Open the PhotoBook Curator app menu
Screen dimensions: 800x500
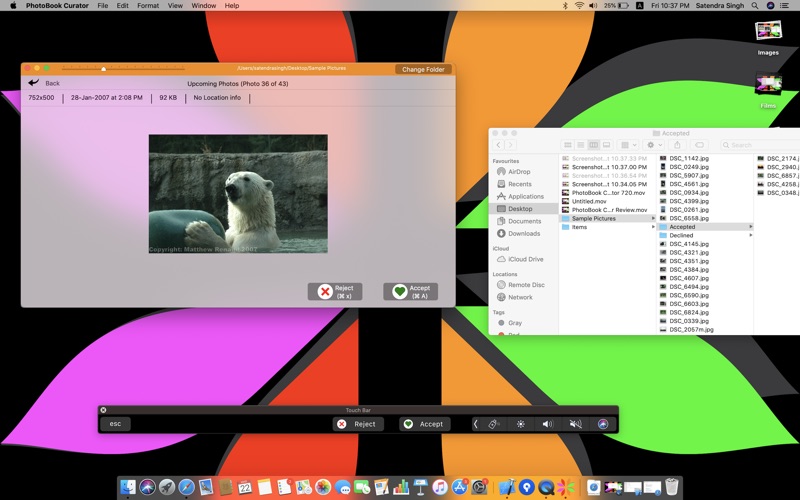pyautogui.click(x=57, y=6)
